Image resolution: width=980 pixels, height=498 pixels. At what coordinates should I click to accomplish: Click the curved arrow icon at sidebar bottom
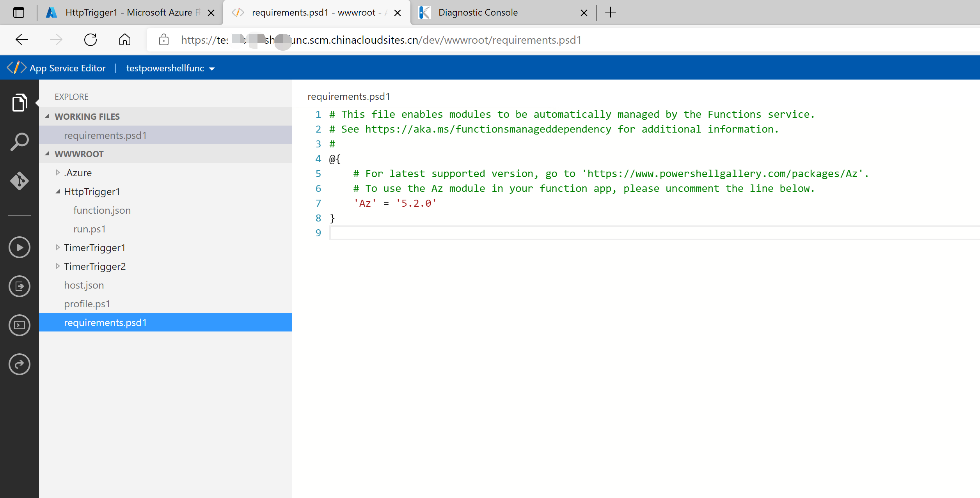(x=20, y=364)
